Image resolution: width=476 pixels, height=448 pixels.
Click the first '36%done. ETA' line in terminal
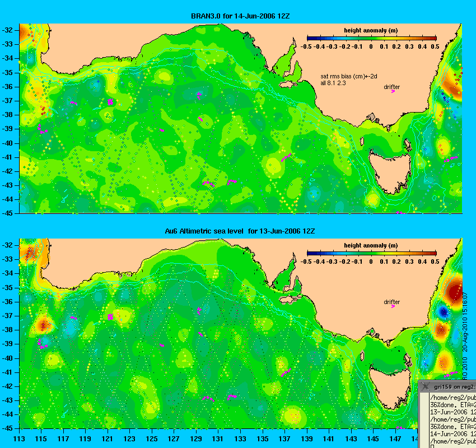click(x=453, y=405)
